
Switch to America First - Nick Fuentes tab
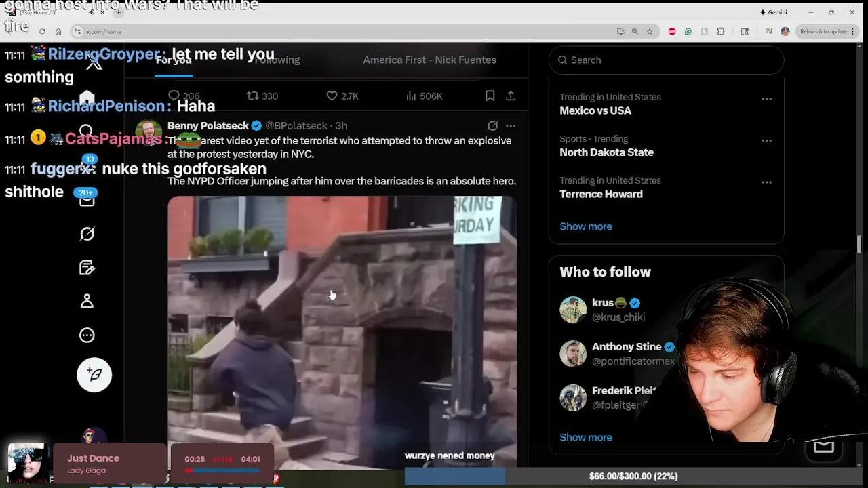[x=429, y=60]
